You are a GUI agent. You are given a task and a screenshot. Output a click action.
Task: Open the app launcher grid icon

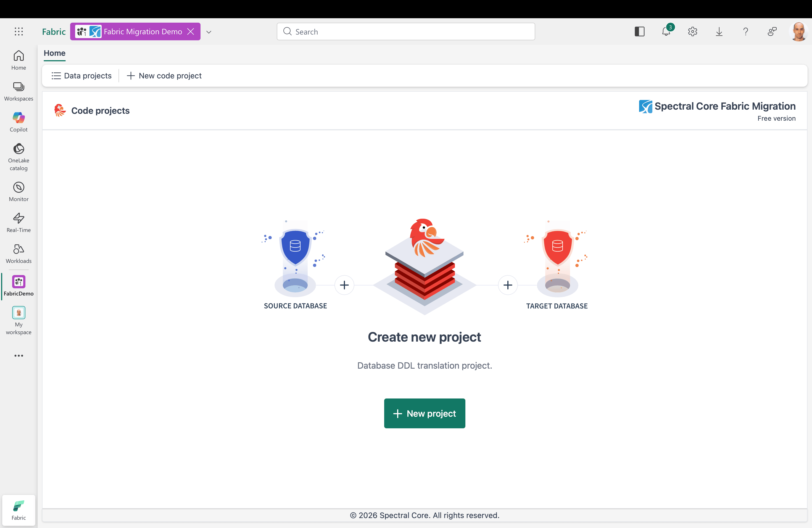click(x=19, y=32)
